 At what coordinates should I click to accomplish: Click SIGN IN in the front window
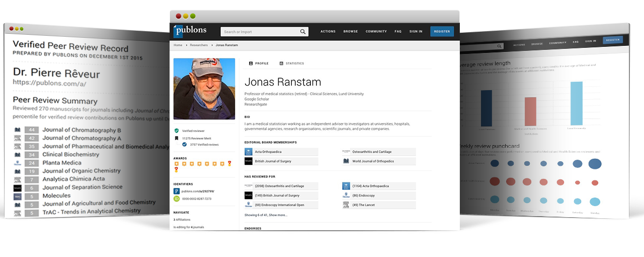[x=416, y=31]
